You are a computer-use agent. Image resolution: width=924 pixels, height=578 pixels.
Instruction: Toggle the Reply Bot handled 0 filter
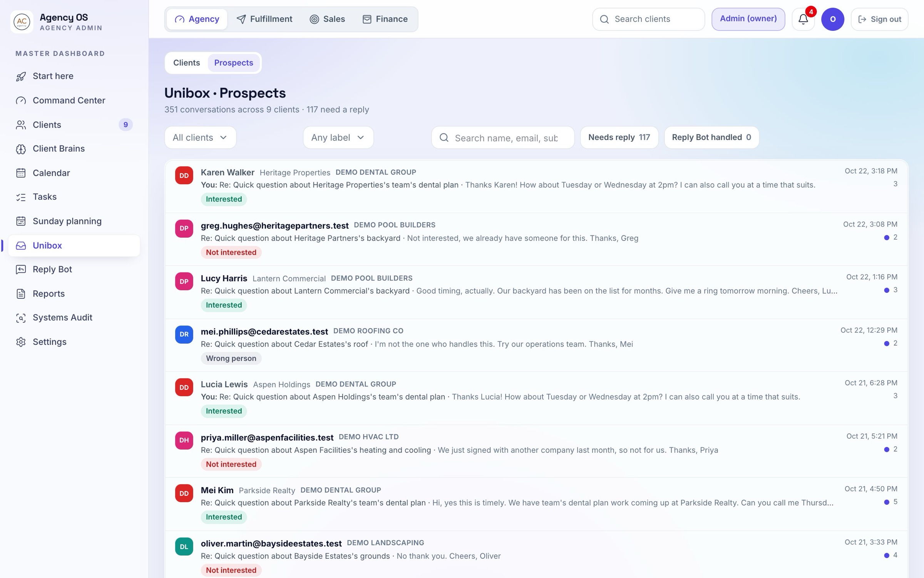point(711,138)
